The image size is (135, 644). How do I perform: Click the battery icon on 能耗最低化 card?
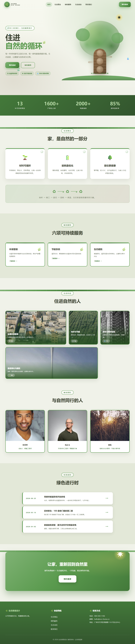click(67, 158)
